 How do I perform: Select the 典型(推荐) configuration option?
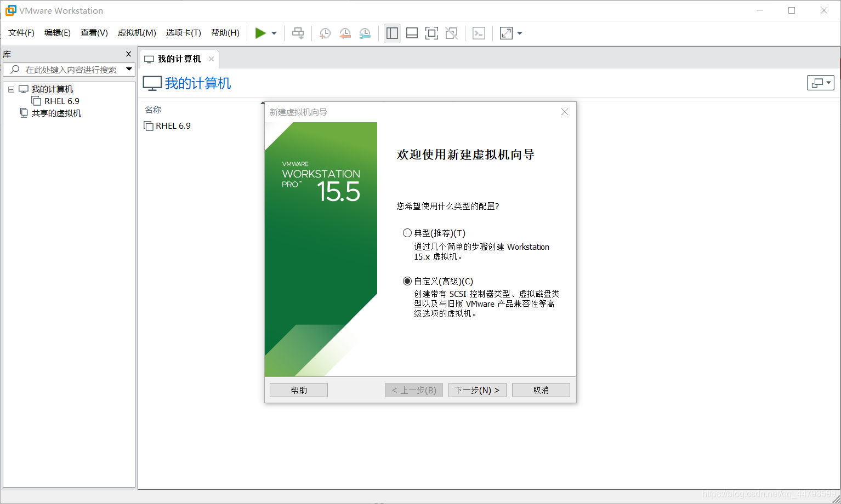[407, 233]
